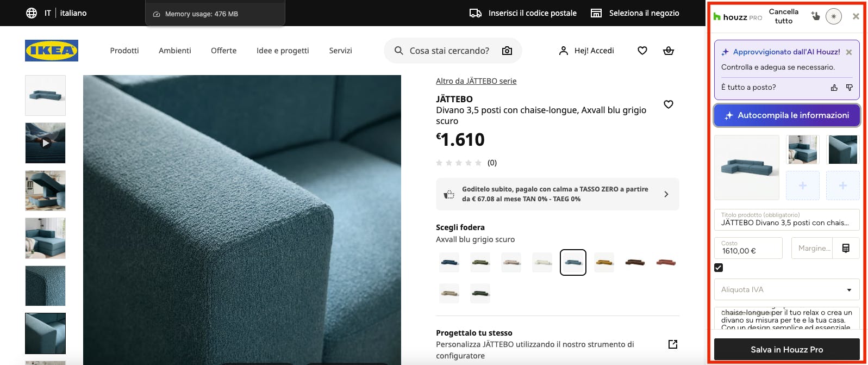
Task: Select the light pink-beige sofa cover swatch
Action: pos(511,262)
